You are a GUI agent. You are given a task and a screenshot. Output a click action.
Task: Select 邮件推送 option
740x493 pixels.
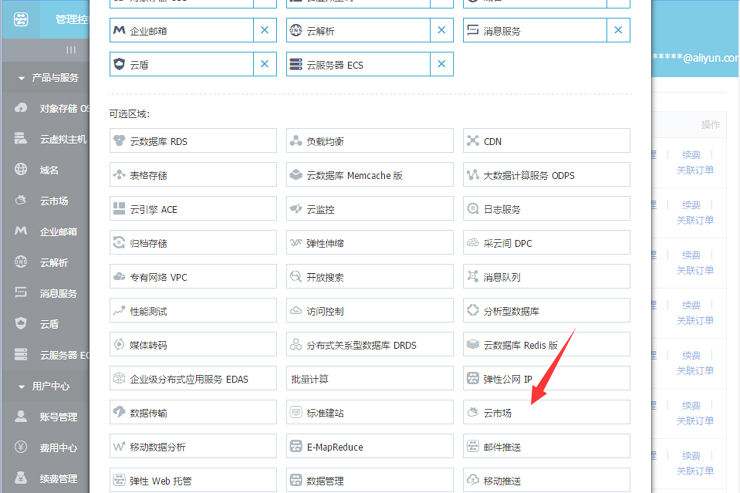(547, 447)
